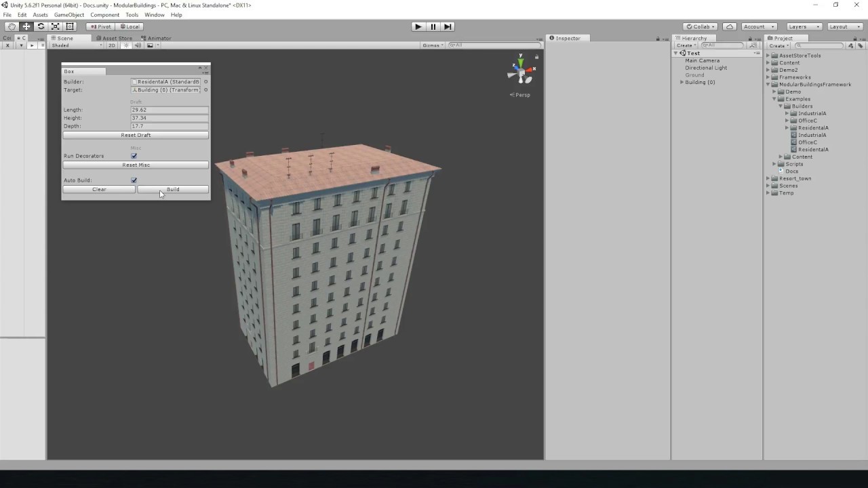The height and width of the screenshot is (488, 868).
Task: Click the Clear button
Action: click(x=99, y=189)
